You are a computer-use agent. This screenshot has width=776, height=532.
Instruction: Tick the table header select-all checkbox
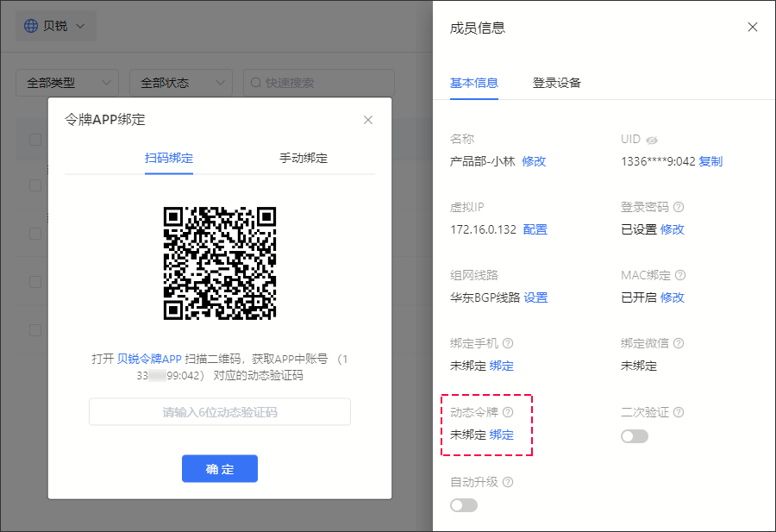pyautogui.click(x=35, y=140)
